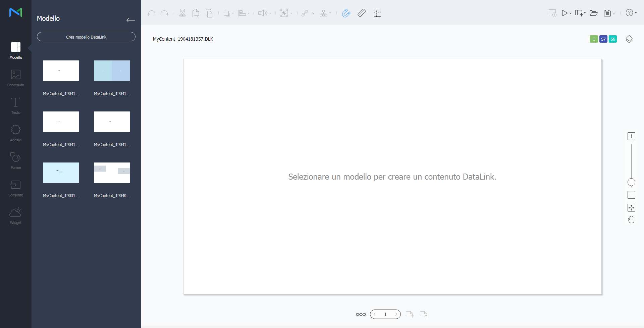Open the Widget sidebar tab
Screen dimensions: 644x328
point(16,216)
